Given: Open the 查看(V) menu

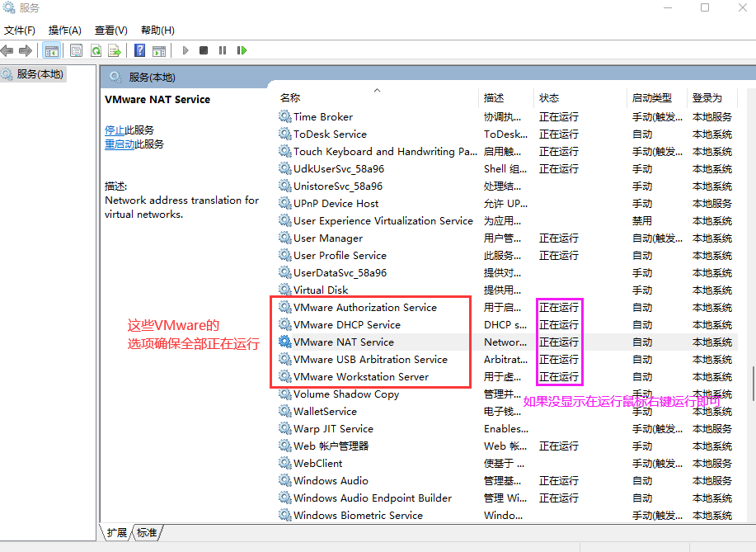Looking at the screenshot, I should pyautogui.click(x=111, y=31).
